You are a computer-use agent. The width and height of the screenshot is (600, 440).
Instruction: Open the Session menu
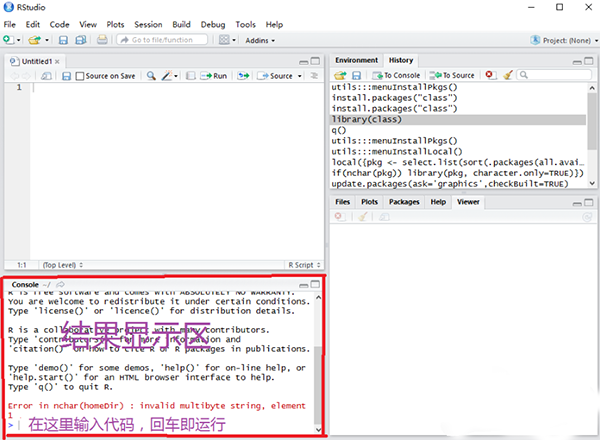[148, 24]
